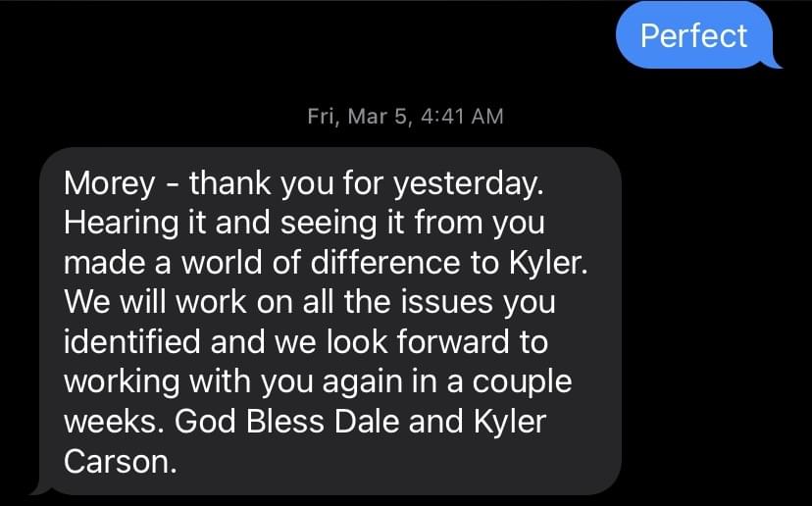Select the word "issues" in the message
The width and height of the screenshot is (812, 506).
coord(446,302)
